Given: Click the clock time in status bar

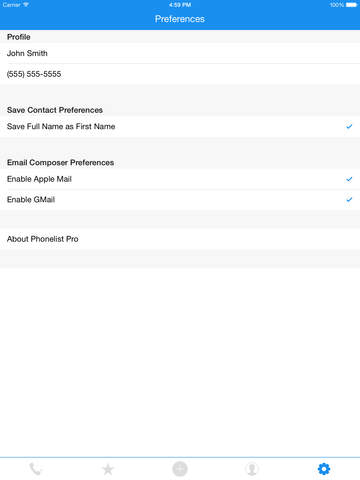Looking at the screenshot, I should point(180,5).
